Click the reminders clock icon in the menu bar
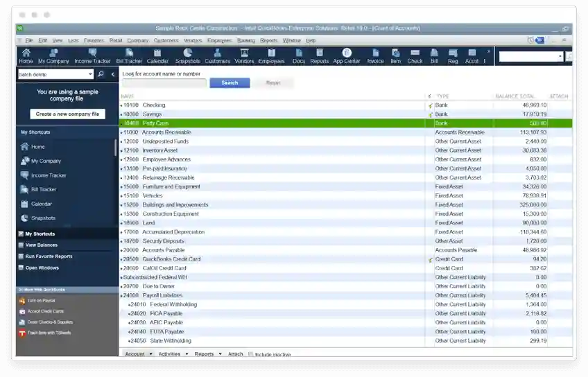588x377 pixels. [x=530, y=40]
